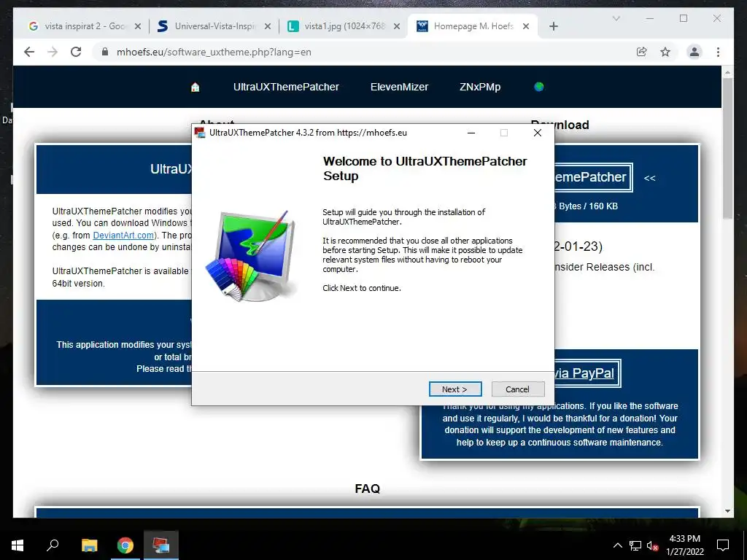Open Chrome three-dot menu
Screen dimensions: 747x560
coord(718,52)
